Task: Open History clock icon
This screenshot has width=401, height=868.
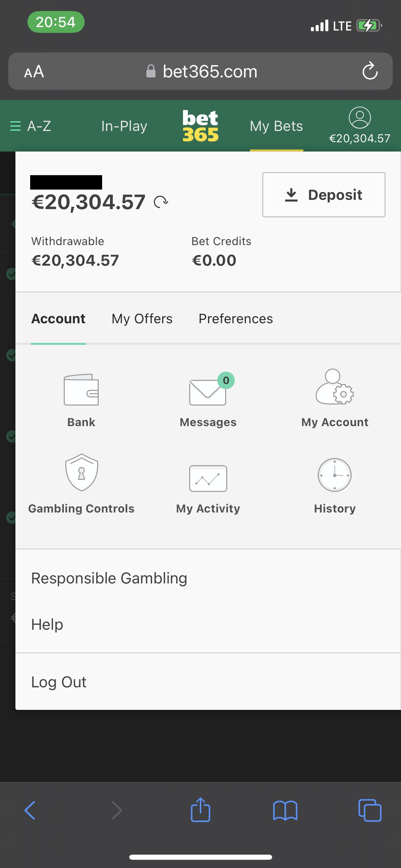Action: pos(335,475)
